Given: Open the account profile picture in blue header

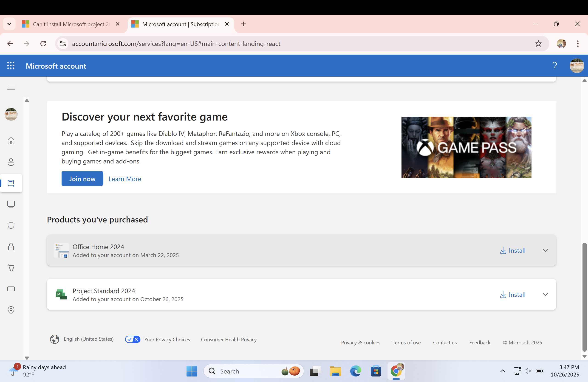Looking at the screenshot, I should (577, 66).
